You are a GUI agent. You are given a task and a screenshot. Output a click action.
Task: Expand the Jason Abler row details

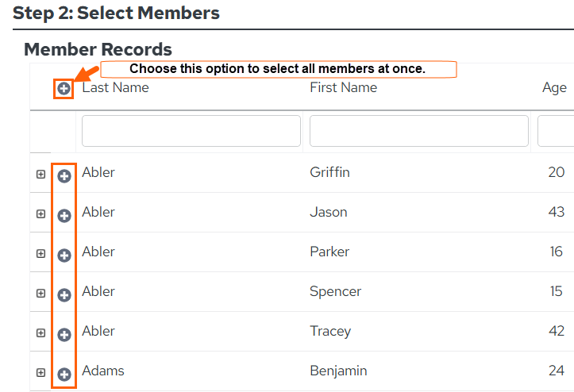click(41, 213)
